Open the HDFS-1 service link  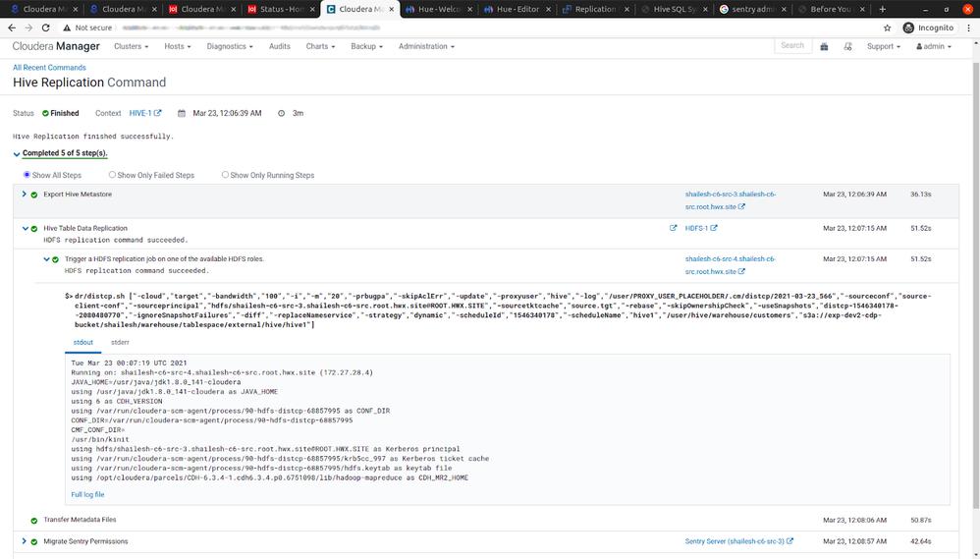(696, 228)
